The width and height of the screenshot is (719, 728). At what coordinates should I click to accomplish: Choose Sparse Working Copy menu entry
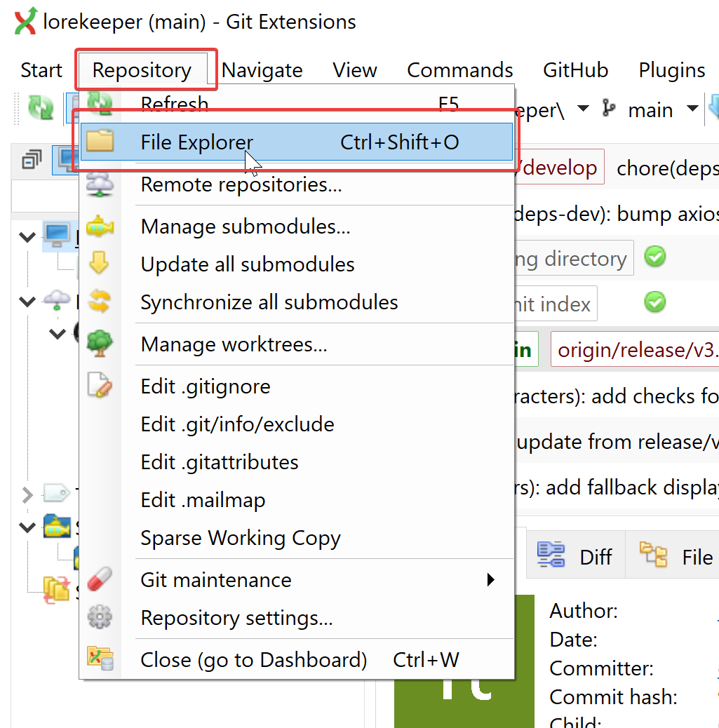(241, 538)
